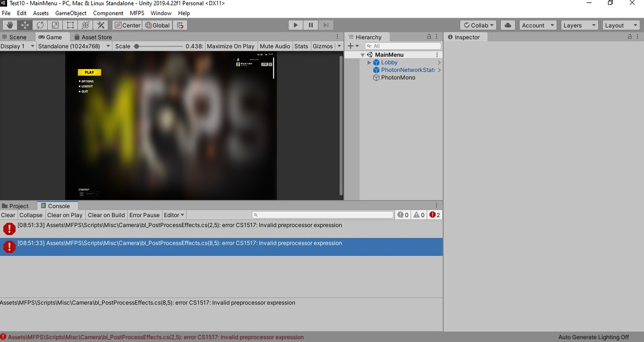Open MainMenu scene options

point(437,55)
